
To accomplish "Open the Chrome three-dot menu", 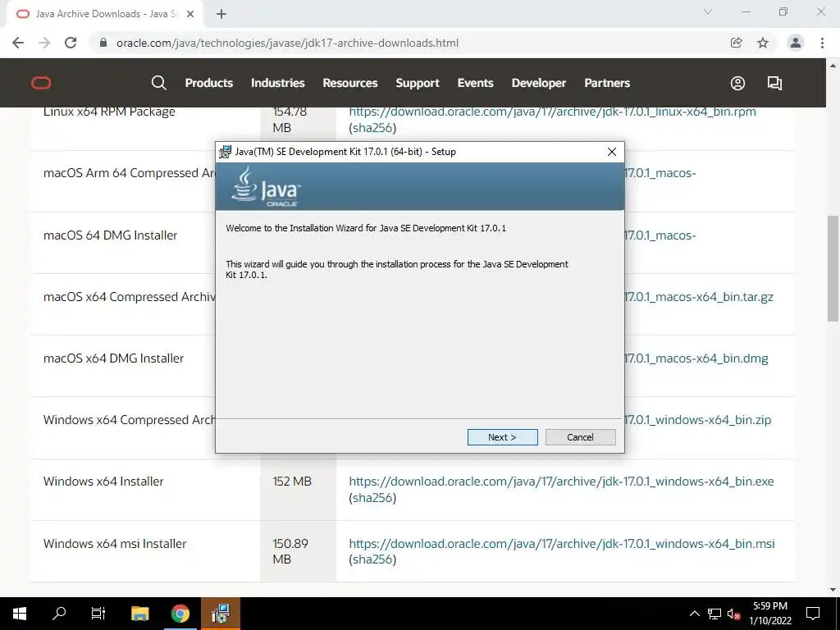I will [x=822, y=43].
